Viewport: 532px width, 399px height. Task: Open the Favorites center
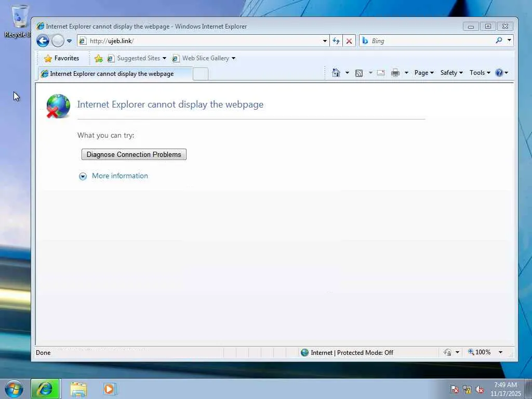pos(61,58)
